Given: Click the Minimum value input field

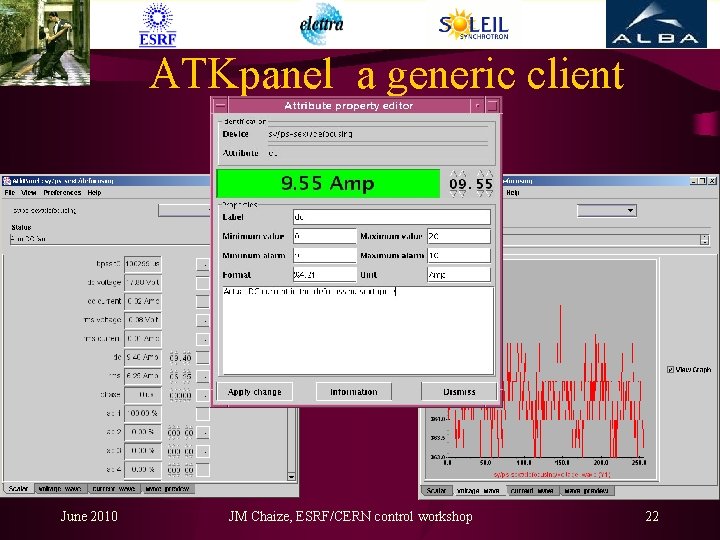Looking at the screenshot, I should 325,236.
